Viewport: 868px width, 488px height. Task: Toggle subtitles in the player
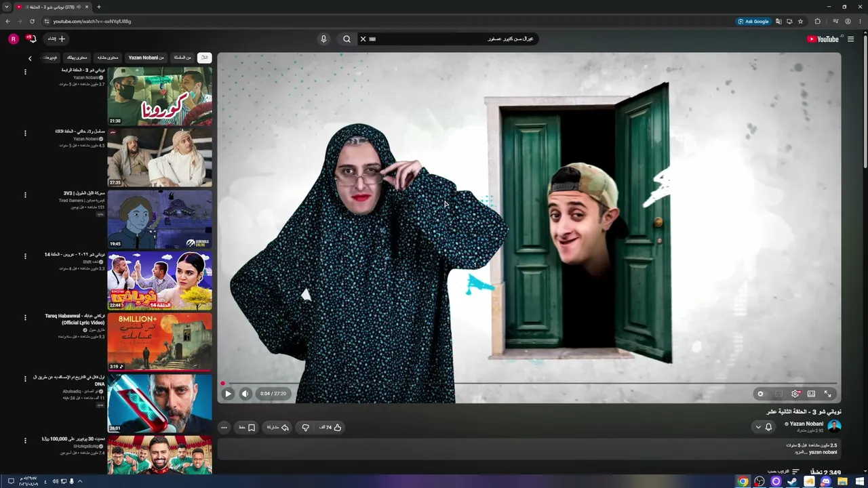click(778, 394)
